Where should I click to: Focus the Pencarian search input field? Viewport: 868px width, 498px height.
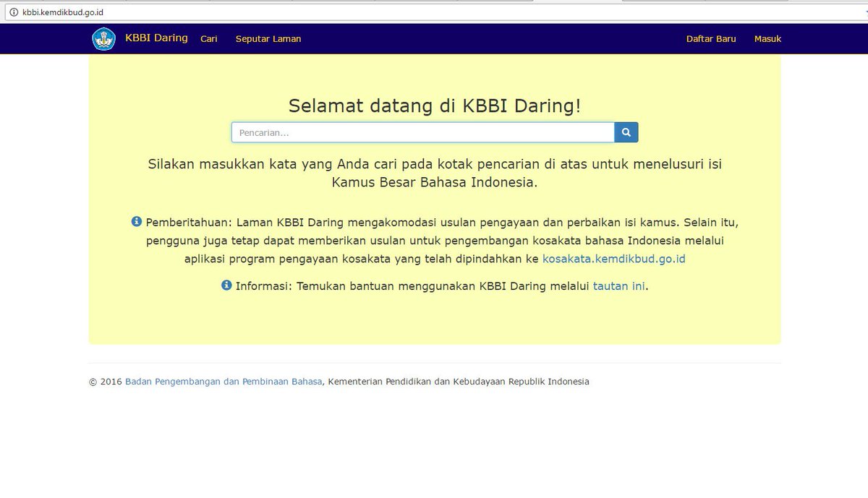[423, 132]
